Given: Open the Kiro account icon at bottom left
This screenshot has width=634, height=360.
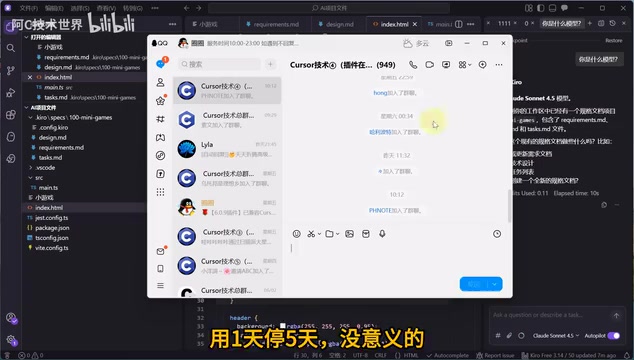Looking at the screenshot, I should pos(11,318).
